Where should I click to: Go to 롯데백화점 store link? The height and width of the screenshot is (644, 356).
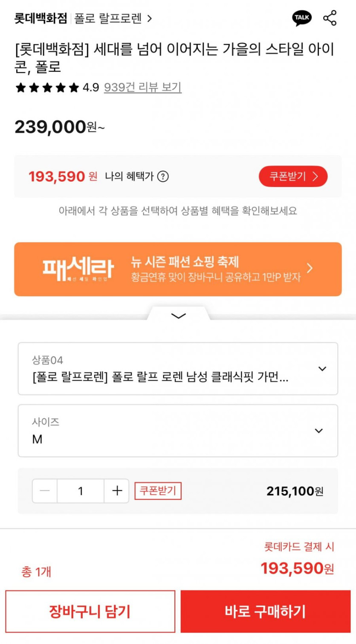pyautogui.click(x=41, y=19)
